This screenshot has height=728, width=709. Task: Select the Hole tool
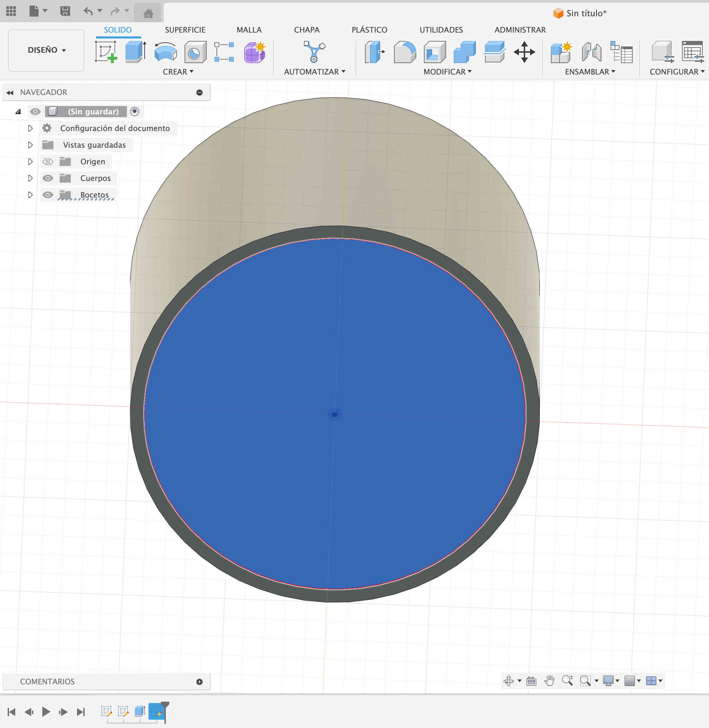coord(195,52)
